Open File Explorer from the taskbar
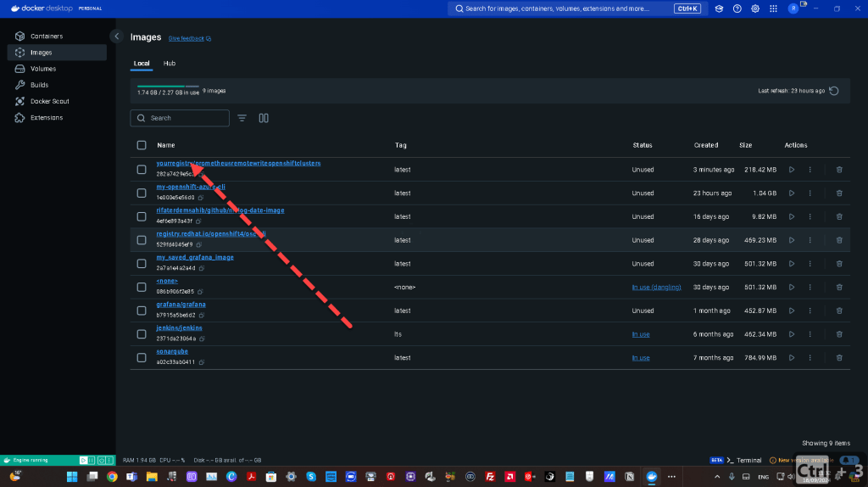868x487 pixels. [x=152, y=477]
